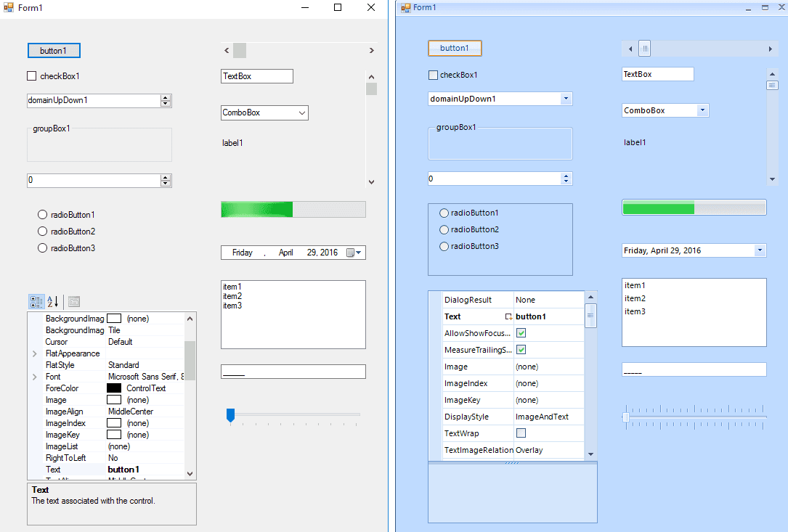Click up arrow of blue window's vertical scrollbar
The image size is (788, 532).
point(772,74)
